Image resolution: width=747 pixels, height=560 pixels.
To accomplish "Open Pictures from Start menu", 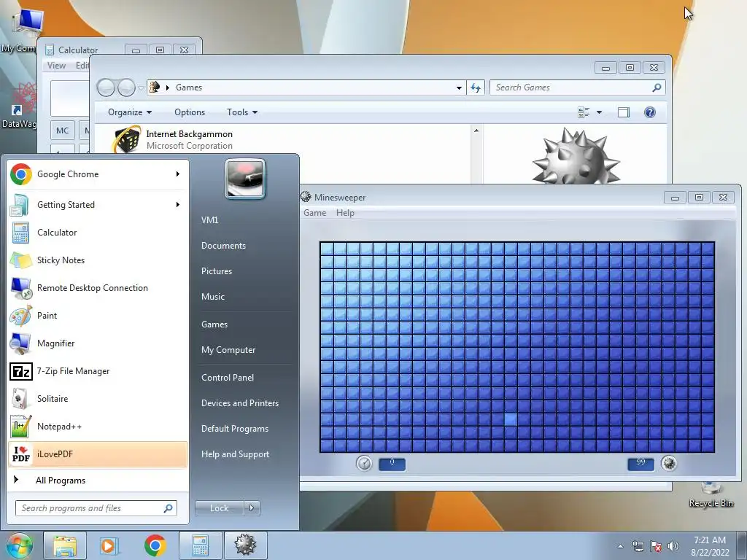I will [x=216, y=271].
